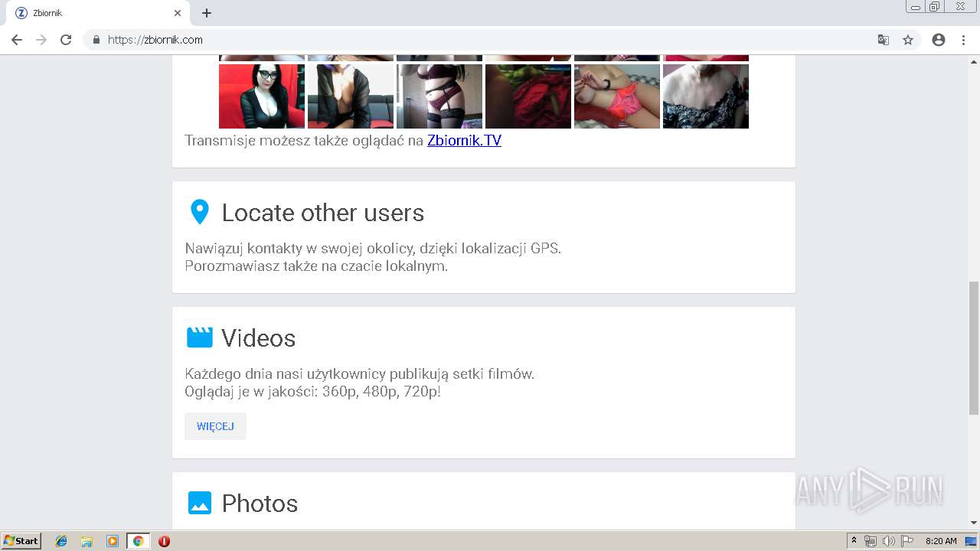Open a new browser tab
The height and width of the screenshot is (551, 980).
(x=207, y=13)
